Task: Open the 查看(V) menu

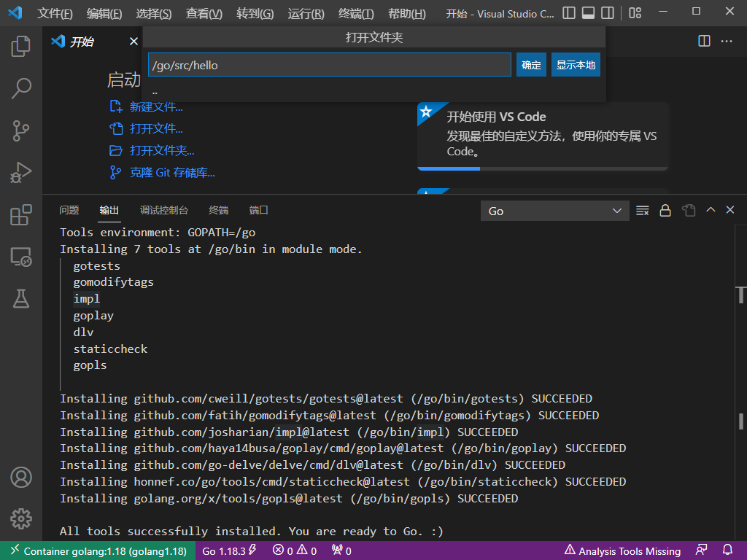Action: tap(204, 13)
